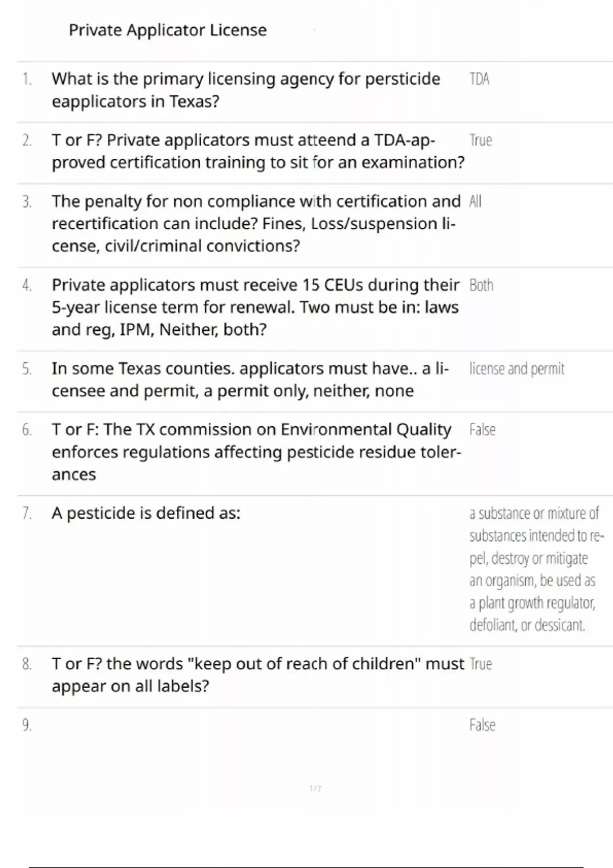Click the "TDA" answer text
613x868 pixels.
[479, 79]
